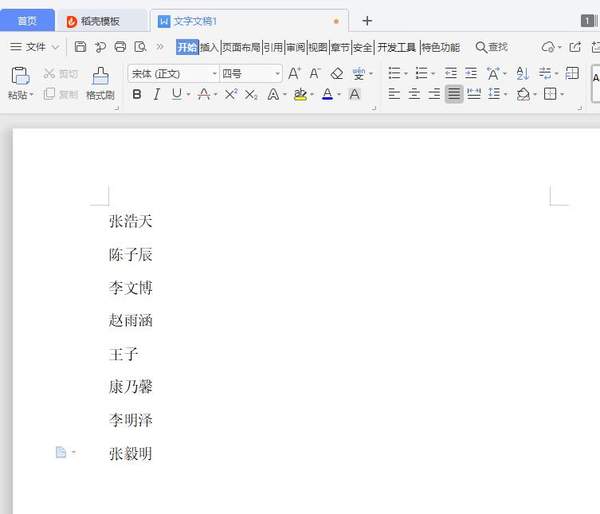
Task: Click the Undo icon in the quick toolbar
Action: point(100,47)
